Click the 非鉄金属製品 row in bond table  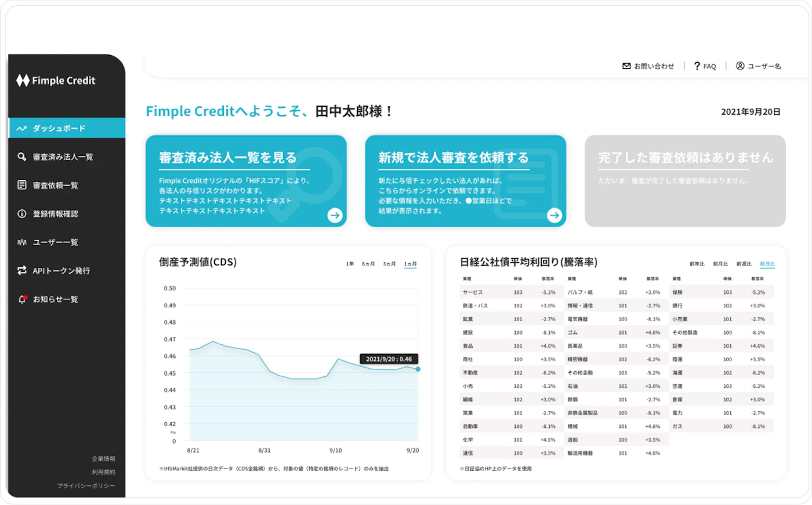click(616, 413)
